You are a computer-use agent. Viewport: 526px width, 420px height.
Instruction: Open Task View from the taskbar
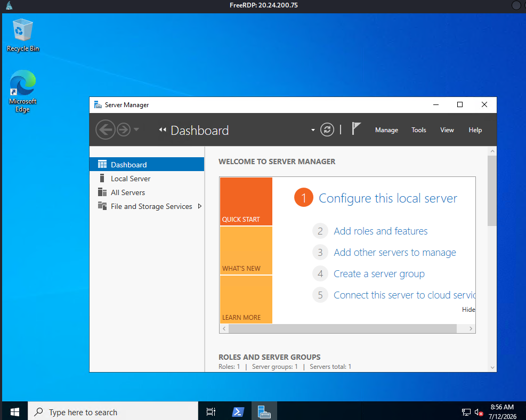(211, 411)
